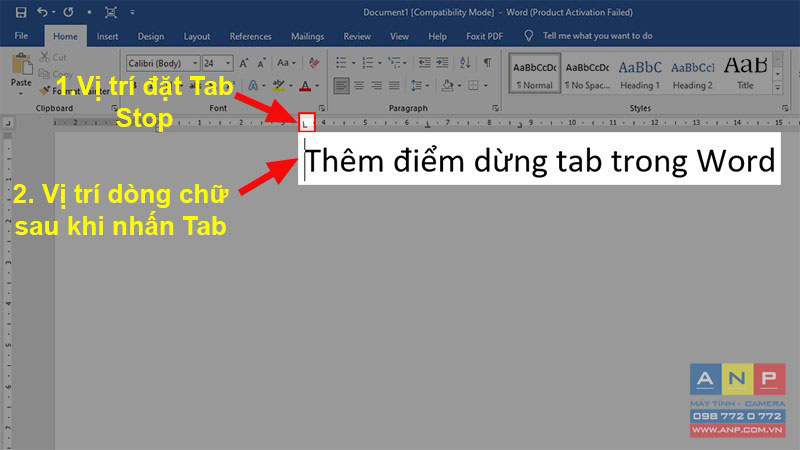Viewport: 800px width, 450px height.
Task: Click the Redo repeat icon
Action: coord(68,12)
